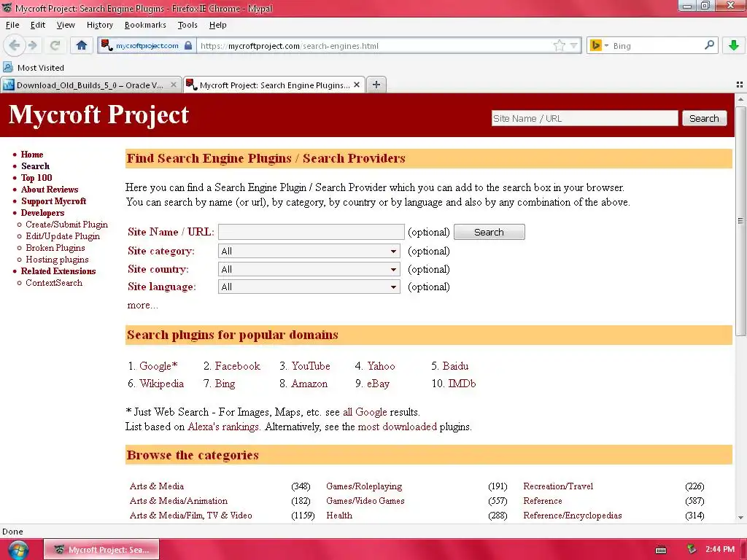Click the Site Name / URL form field
The height and width of the screenshot is (560, 747).
click(311, 232)
